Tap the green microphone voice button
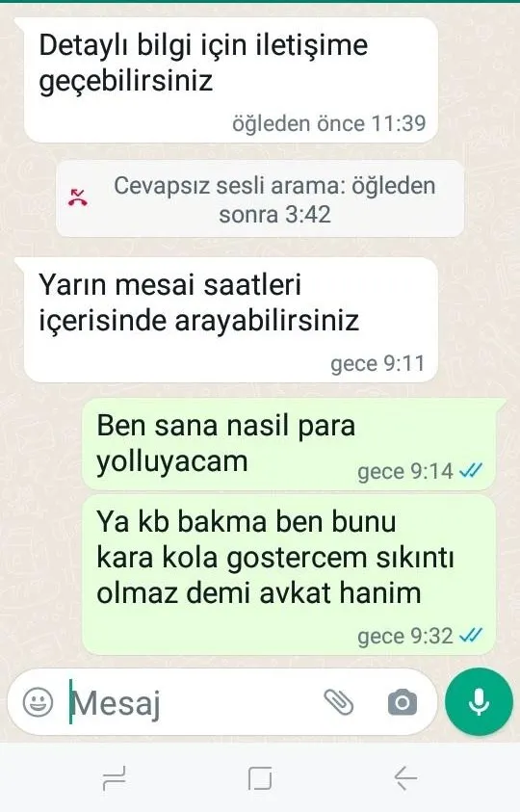The height and width of the screenshot is (812, 520). 479,701
